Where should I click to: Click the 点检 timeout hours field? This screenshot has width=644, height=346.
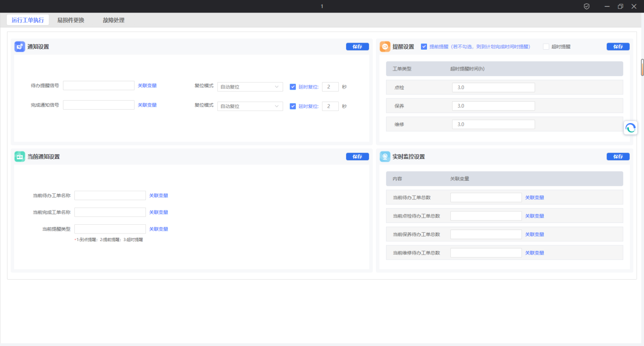tap(493, 87)
